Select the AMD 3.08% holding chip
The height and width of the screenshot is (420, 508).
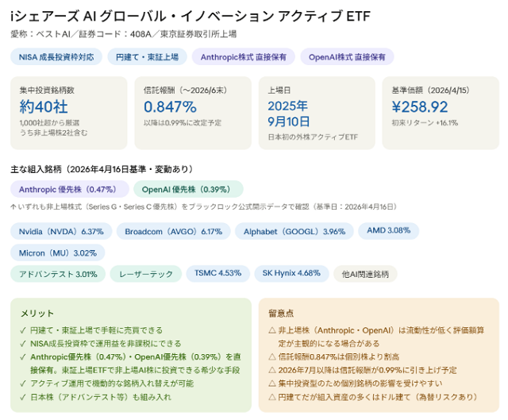click(x=388, y=230)
